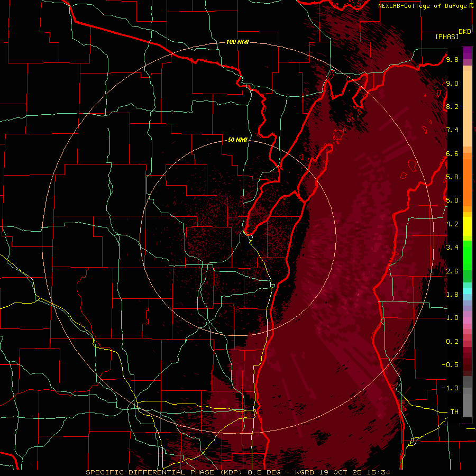Select the -0.5 scale value
Image resolution: width=476 pixels, height=476 pixels.
(450, 365)
